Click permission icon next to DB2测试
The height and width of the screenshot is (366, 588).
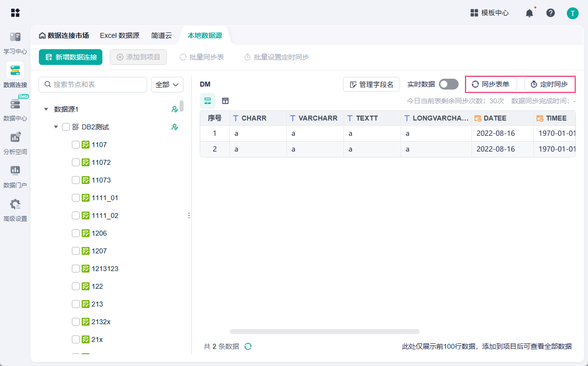174,127
